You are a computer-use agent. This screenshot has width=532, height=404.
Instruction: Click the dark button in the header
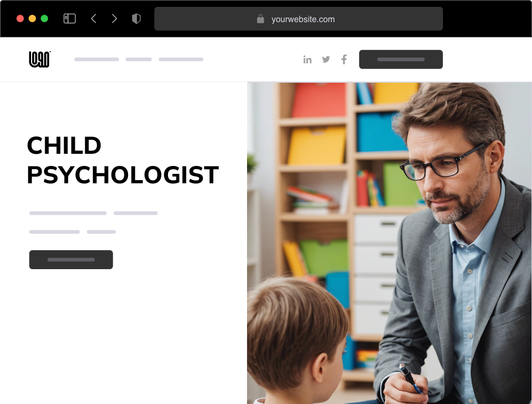point(401,60)
